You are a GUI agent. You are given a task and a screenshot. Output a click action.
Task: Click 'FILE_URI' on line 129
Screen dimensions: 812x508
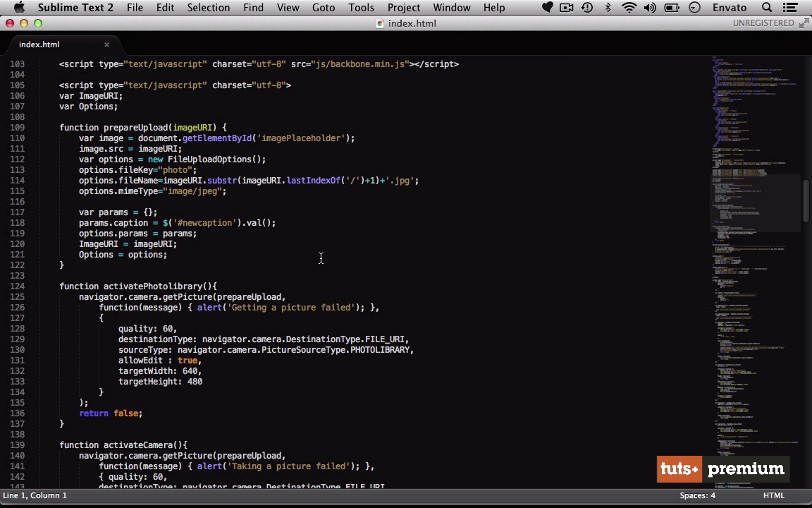point(385,339)
